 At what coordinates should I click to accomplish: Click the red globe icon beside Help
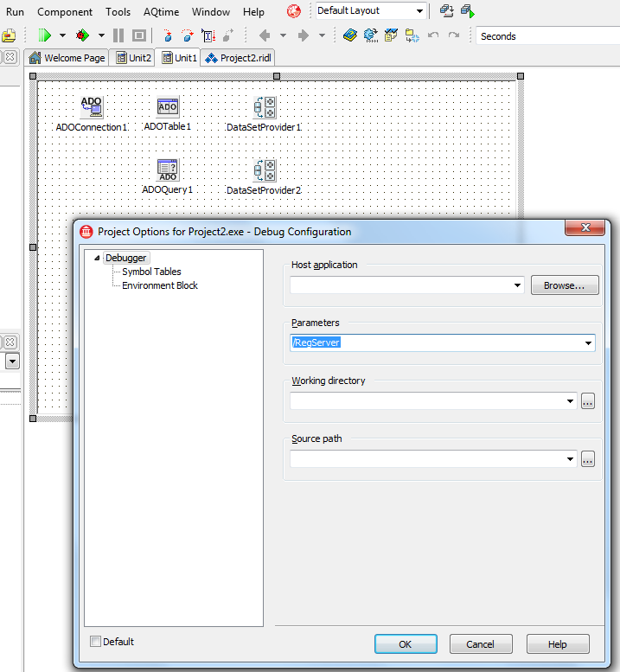(293, 11)
